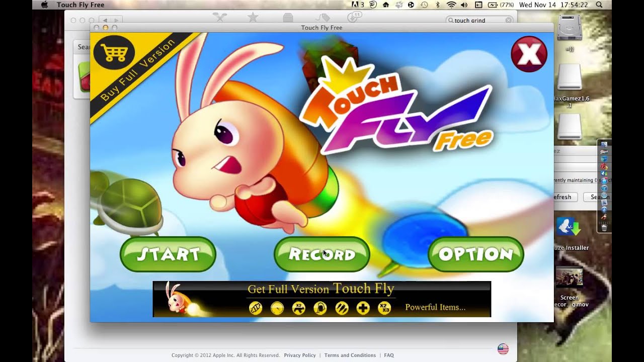The width and height of the screenshot is (644, 362).
Task: Click the US flag region icon
Action: (x=503, y=349)
